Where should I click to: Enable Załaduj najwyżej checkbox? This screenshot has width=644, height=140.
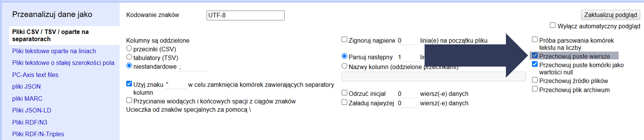click(x=344, y=102)
